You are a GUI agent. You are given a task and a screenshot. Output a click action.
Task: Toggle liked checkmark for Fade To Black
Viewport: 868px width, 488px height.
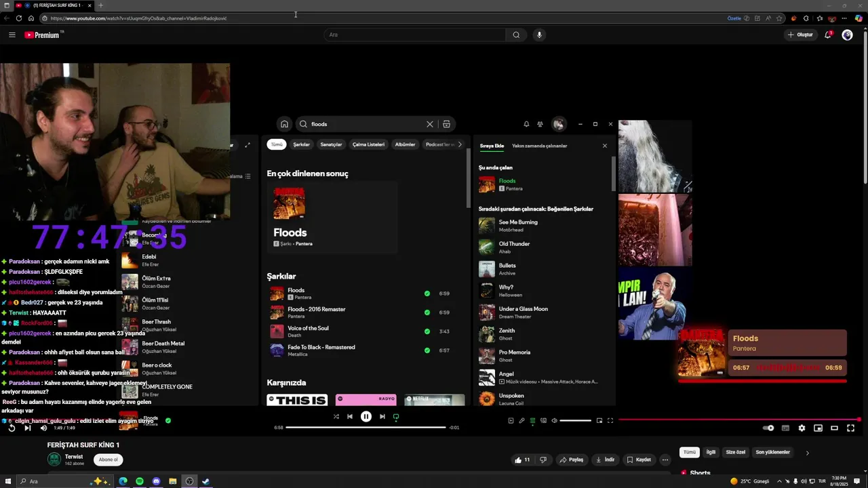(427, 350)
